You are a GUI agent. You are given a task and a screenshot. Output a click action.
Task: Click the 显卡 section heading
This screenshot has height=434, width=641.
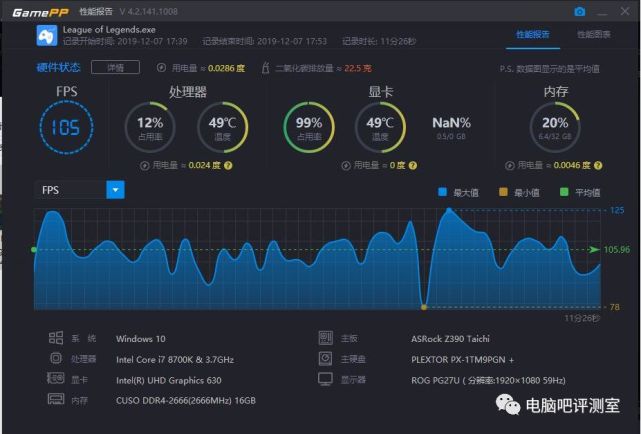point(381,92)
